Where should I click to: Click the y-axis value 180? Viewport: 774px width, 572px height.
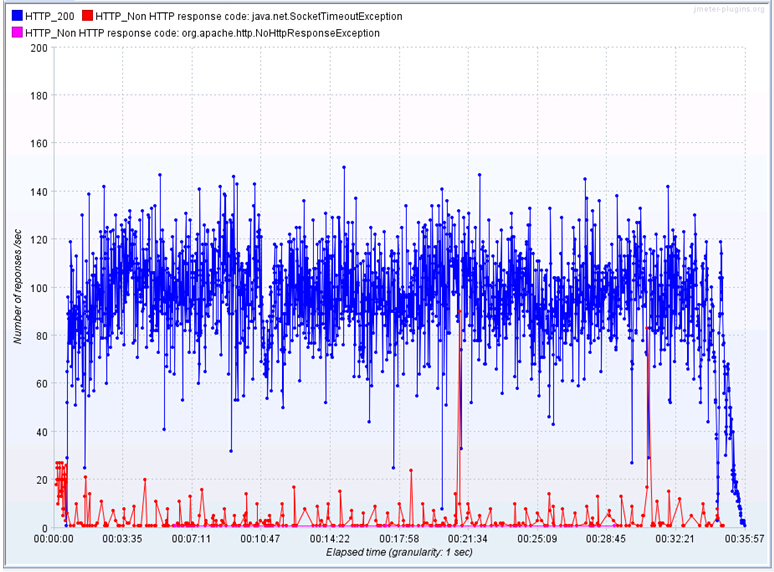(39, 96)
